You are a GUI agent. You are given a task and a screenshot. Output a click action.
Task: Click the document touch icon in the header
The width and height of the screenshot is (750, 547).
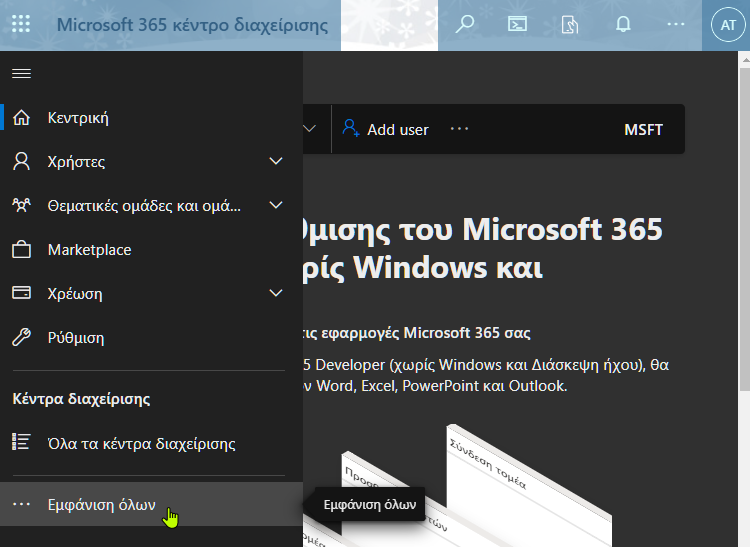tap(570, 24)
